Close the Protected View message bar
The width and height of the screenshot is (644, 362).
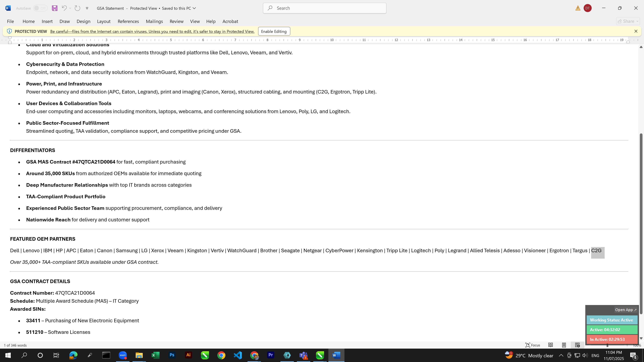636,31
